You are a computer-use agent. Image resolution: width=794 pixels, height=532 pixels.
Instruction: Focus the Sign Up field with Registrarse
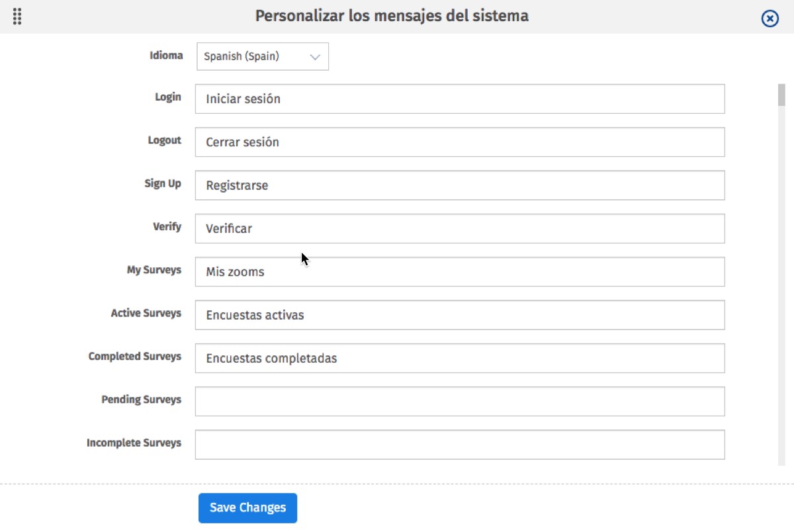tap(459, 185)
